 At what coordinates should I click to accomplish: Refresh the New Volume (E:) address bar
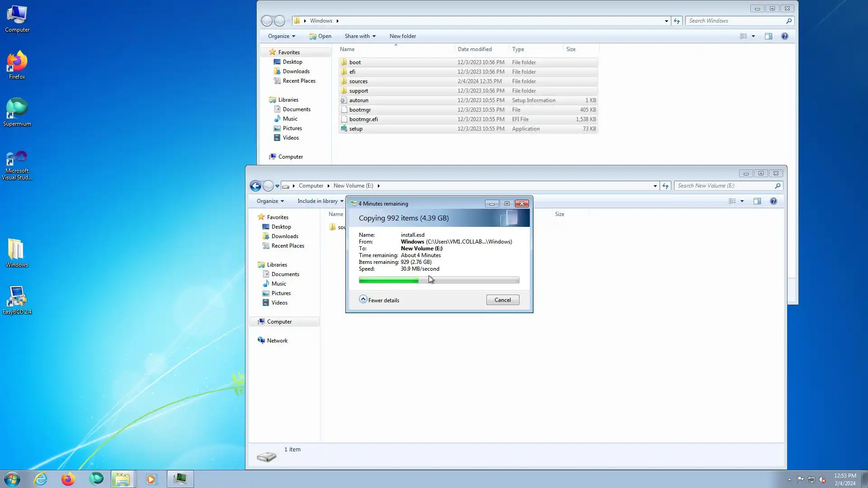point(665,186)
